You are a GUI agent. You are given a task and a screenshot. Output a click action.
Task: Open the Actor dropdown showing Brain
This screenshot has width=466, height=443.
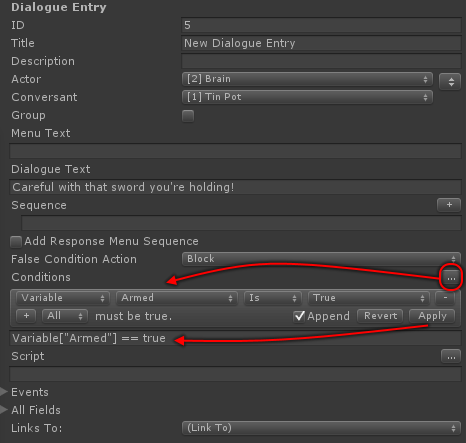(307, 79)
